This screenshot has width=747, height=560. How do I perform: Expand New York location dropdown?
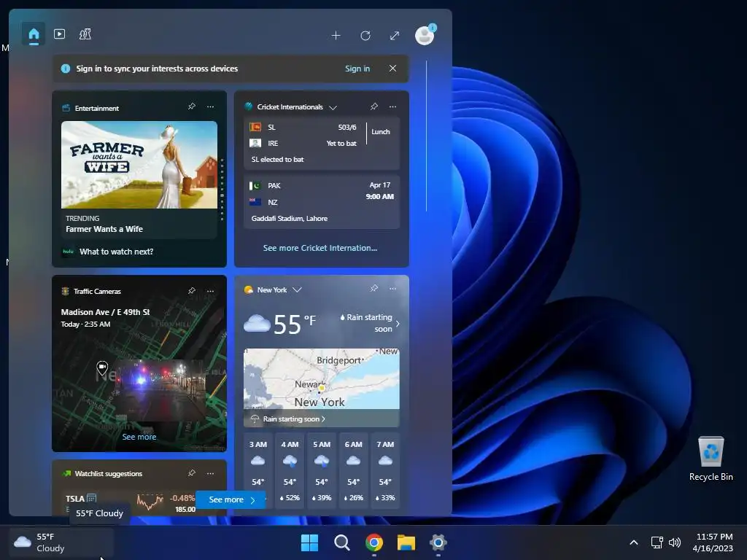298,289
